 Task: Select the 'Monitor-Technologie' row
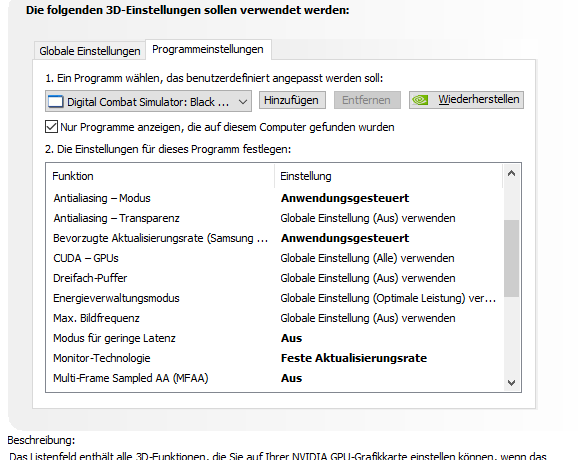[274, 358]
